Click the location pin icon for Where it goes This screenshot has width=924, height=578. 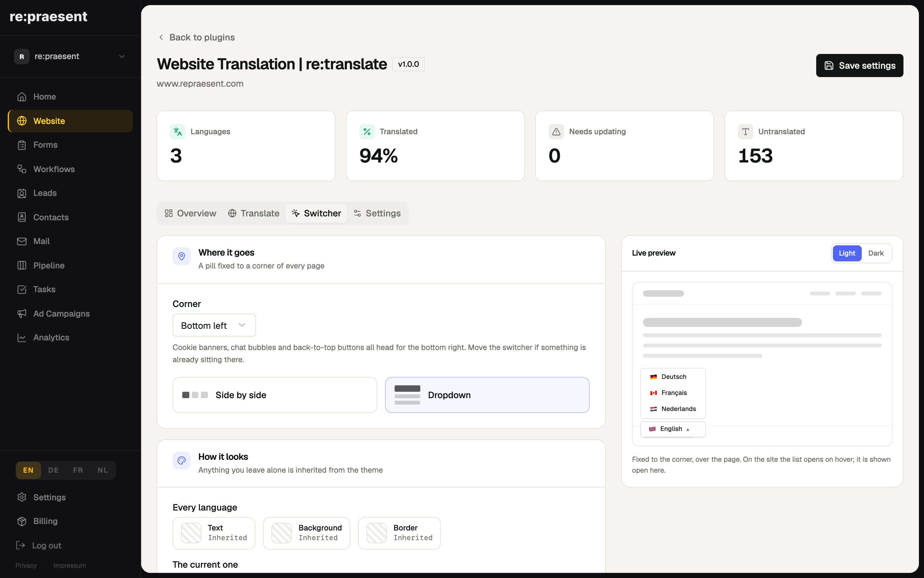[x=181, y=256]
